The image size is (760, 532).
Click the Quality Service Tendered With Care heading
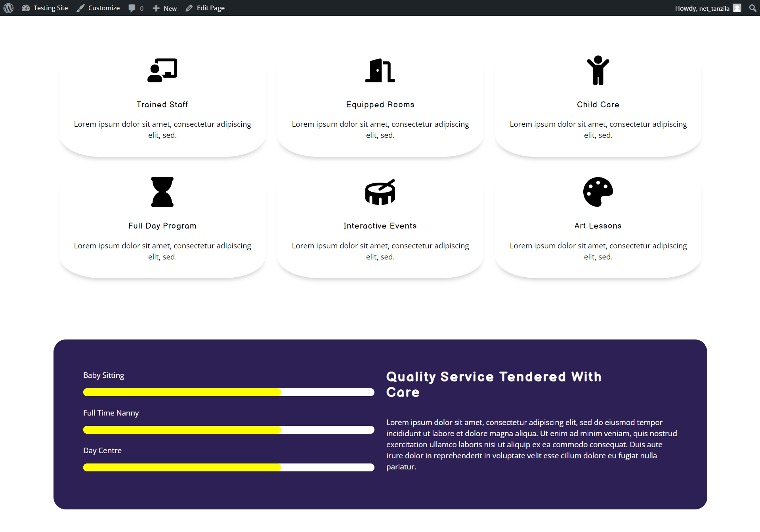(x=494, y=384)
